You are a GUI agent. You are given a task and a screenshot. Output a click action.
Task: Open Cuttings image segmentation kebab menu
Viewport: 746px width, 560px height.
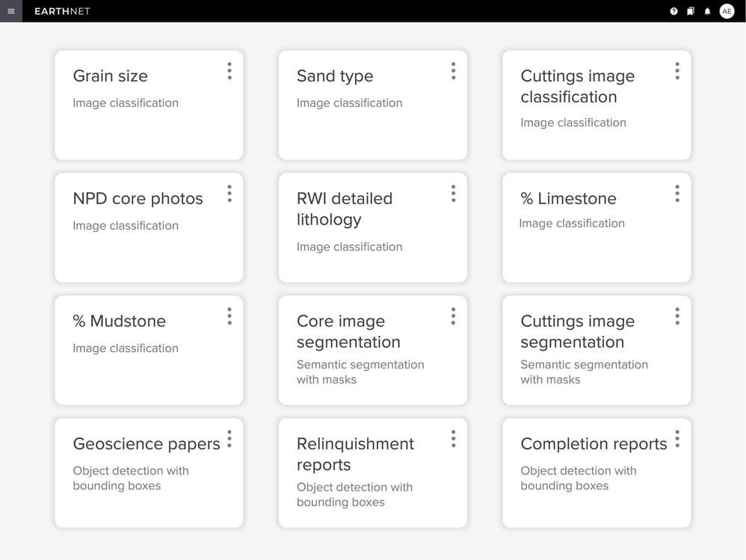(x=677, y=316)
